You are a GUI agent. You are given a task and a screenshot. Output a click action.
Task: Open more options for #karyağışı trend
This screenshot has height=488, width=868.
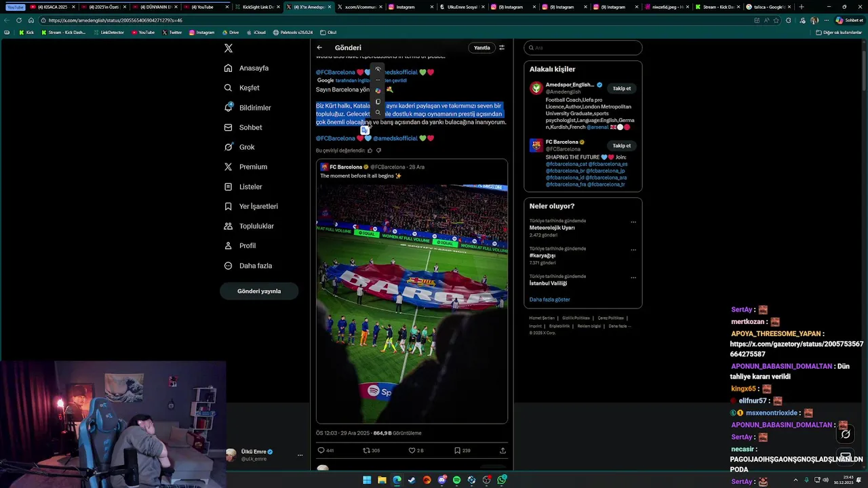point(633,250)
